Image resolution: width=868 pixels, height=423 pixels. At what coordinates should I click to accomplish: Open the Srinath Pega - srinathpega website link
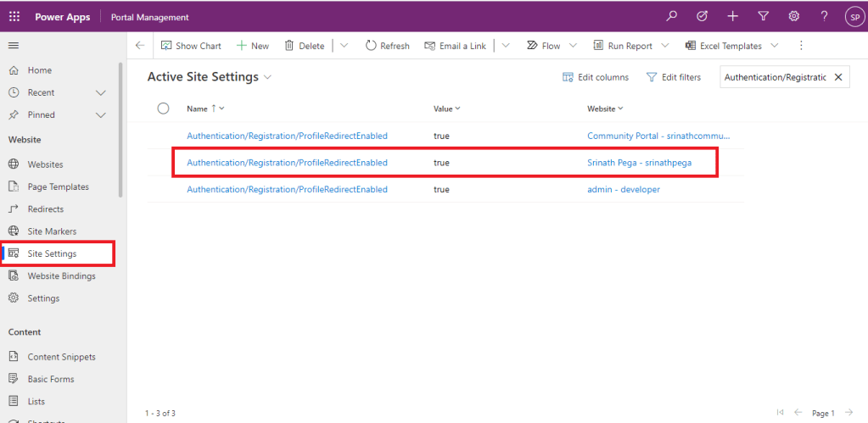(639, 163)
